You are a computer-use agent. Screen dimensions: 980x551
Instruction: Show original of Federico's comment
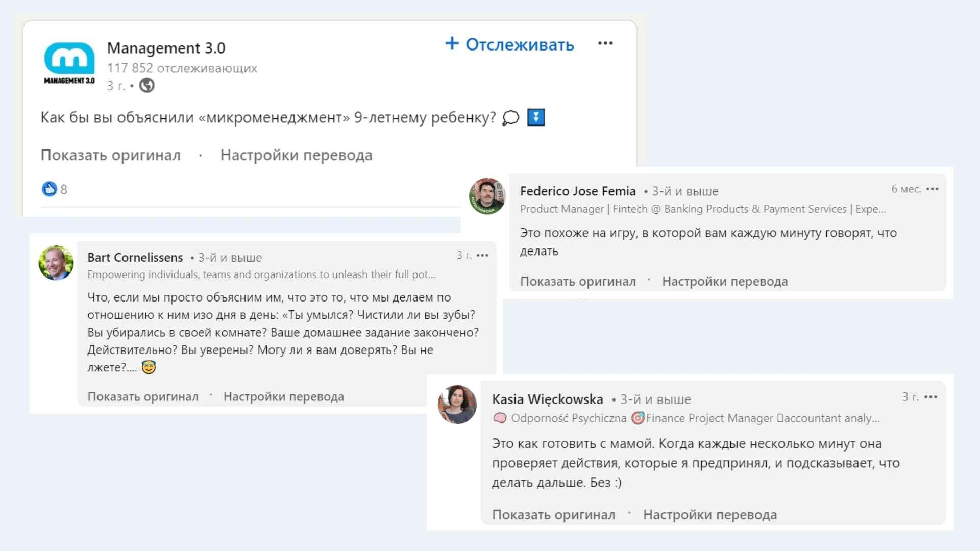[x=578, y=281]
